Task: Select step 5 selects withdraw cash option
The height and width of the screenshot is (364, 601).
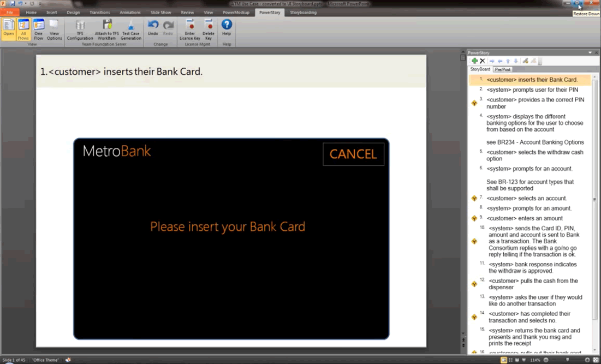Action: click(535, 156)
